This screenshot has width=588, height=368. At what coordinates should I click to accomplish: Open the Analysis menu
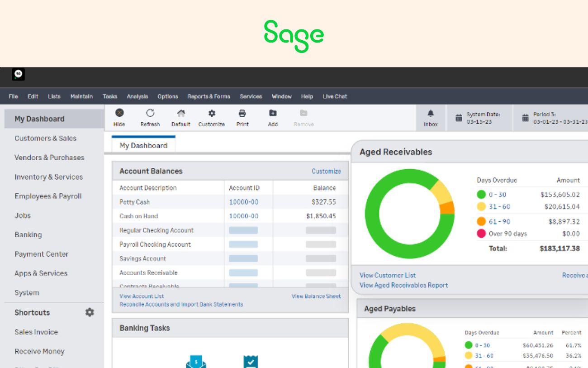pyautogui.click(x=138, y=96)
